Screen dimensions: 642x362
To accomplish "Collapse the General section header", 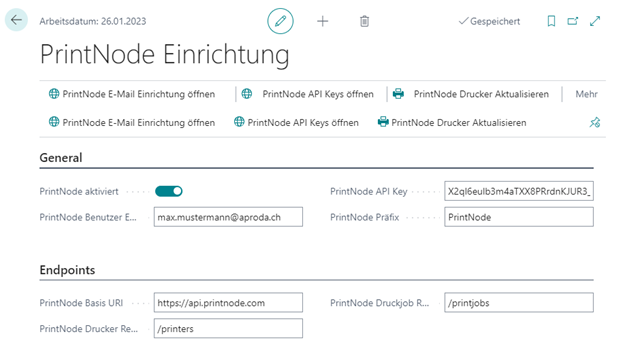I will pyautogui.click(x=61, y=158).
